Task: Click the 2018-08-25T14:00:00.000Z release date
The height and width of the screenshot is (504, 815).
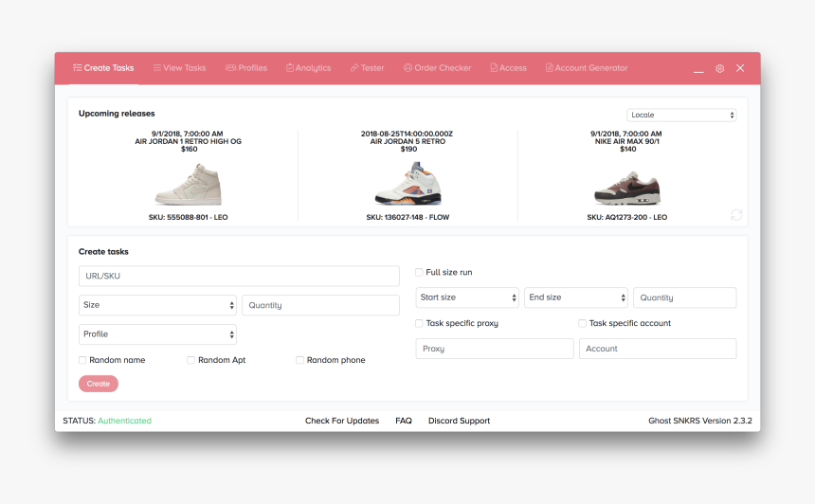Action: (x=407, y=134)
